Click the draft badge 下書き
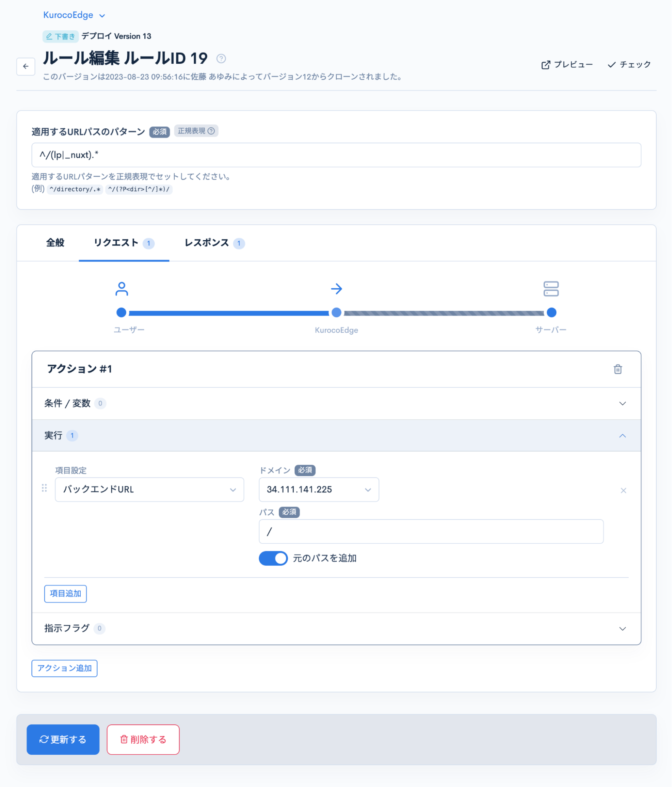This screenshot has width=672, height=787. tap(61, 36)
